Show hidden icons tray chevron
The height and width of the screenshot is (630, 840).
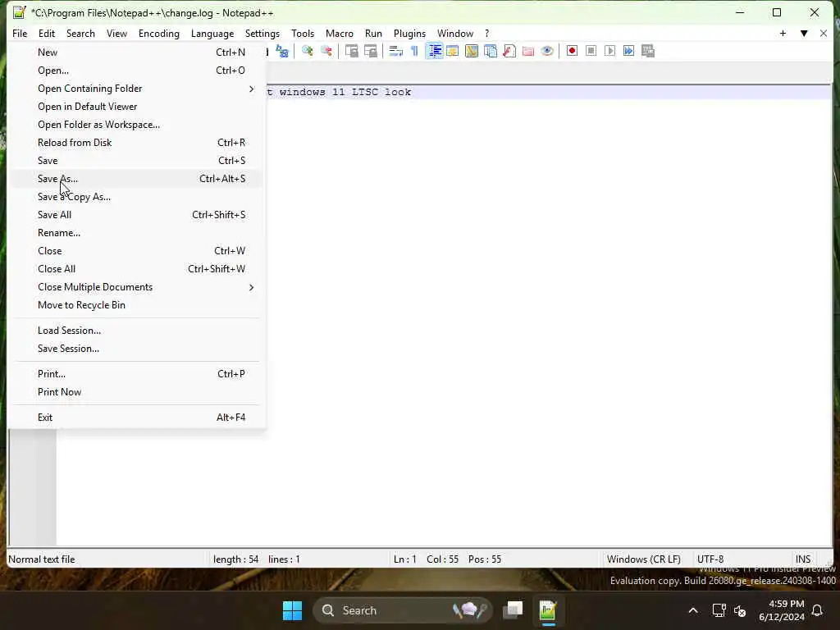coord(692,610)
